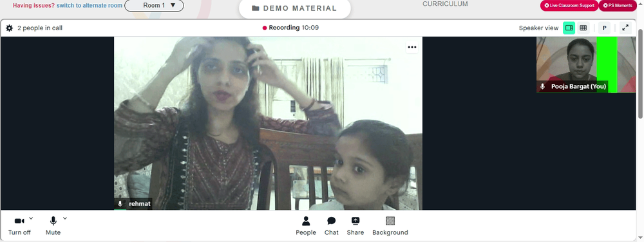Start screen Share
The height and width of the screenshot is (242, 644).
355,226
